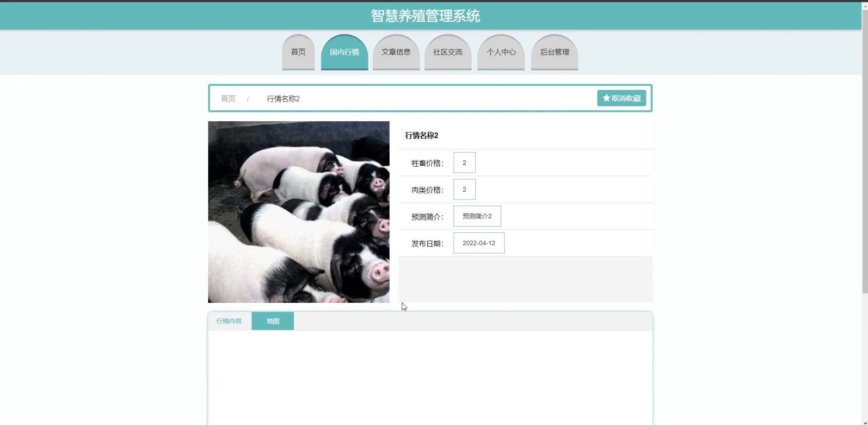Click the bold 行情名称2 detail heading
The height and width of the screenshot is (425, 868).
coord(422,135)
